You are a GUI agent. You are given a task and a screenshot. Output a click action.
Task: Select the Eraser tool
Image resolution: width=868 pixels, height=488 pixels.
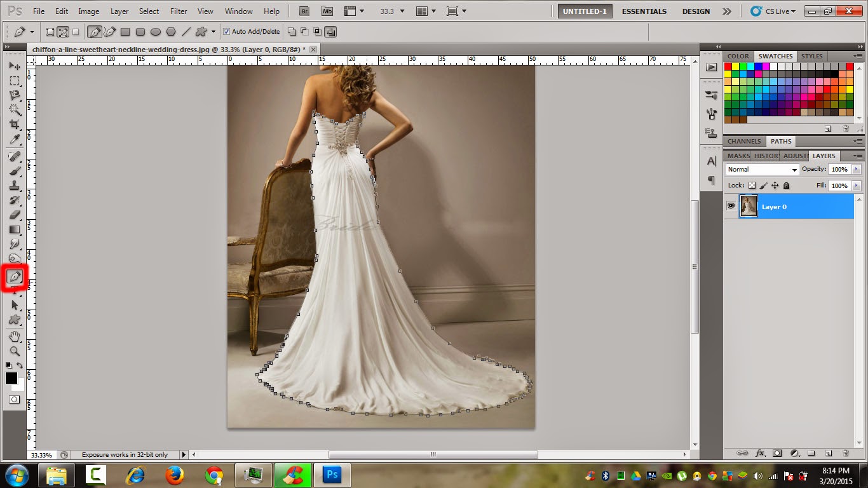tap(14, 215)
